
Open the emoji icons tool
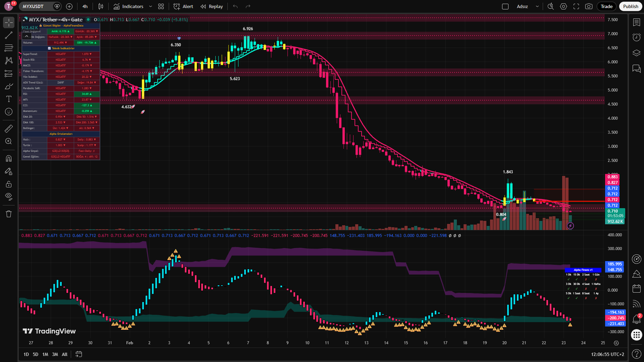pyautogui.click(x=9, y=112)
